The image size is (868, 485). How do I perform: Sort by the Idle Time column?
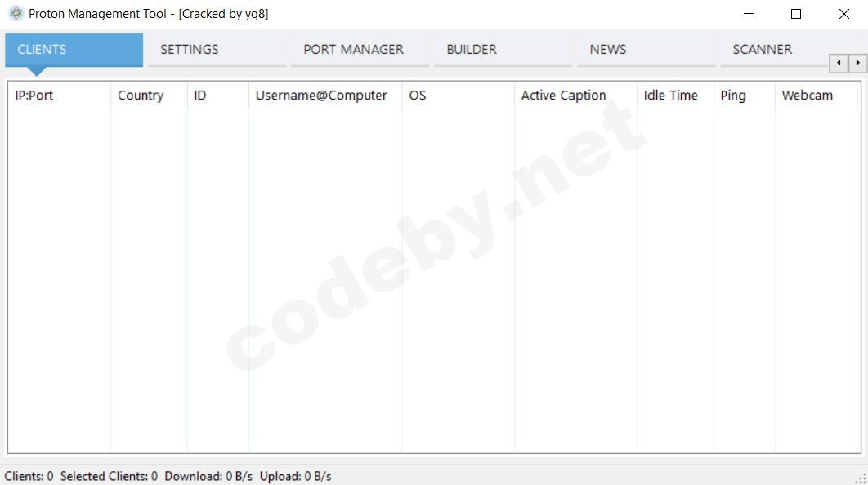coord(671,96)
